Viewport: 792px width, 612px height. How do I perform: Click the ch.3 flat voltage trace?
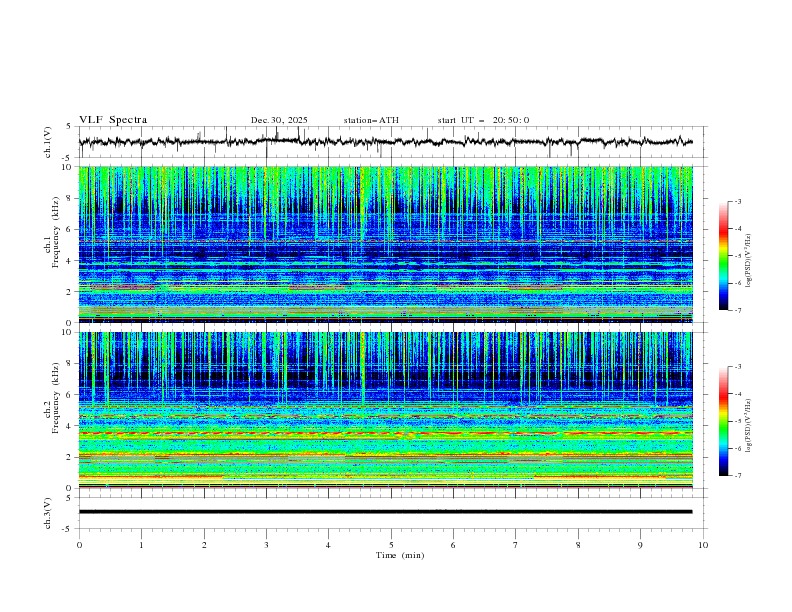(386, 512)
